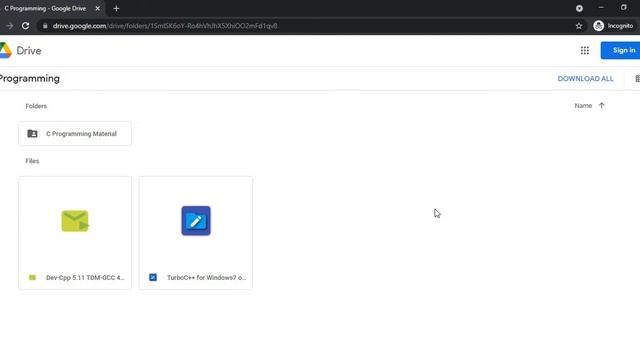Reload the page with the refresh icon
The width and height of the screenshot is (640, 360).
pyautogui.click(x=25, y=26)
